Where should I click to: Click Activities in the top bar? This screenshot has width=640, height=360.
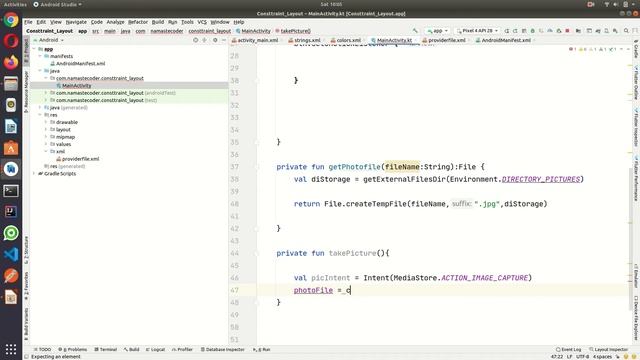[15, 4]
